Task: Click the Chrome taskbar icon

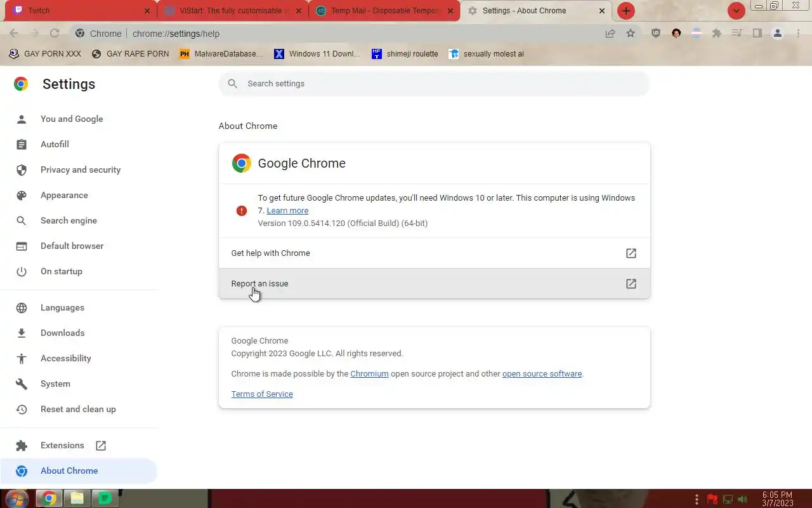Action: [49, 498]
